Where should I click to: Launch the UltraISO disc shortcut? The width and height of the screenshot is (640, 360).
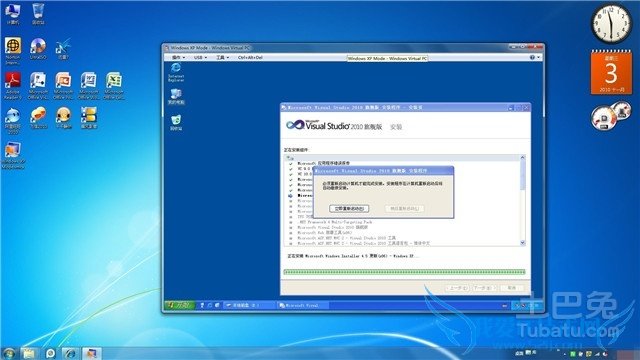[x=38, y=49]
